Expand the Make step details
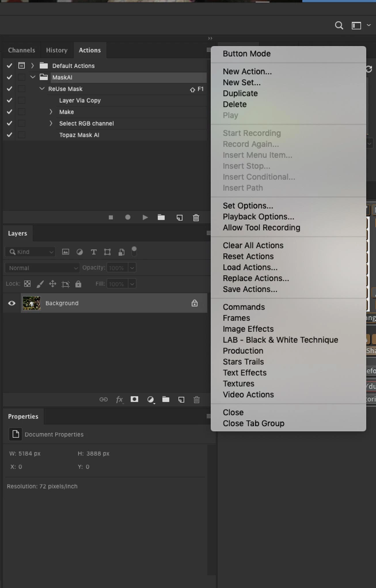The image size is (376, 588). coord(51,112)
